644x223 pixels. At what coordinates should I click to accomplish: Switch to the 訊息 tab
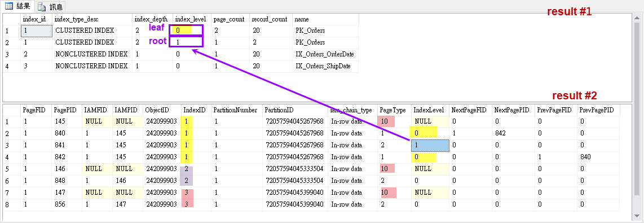tap(51, 6)
